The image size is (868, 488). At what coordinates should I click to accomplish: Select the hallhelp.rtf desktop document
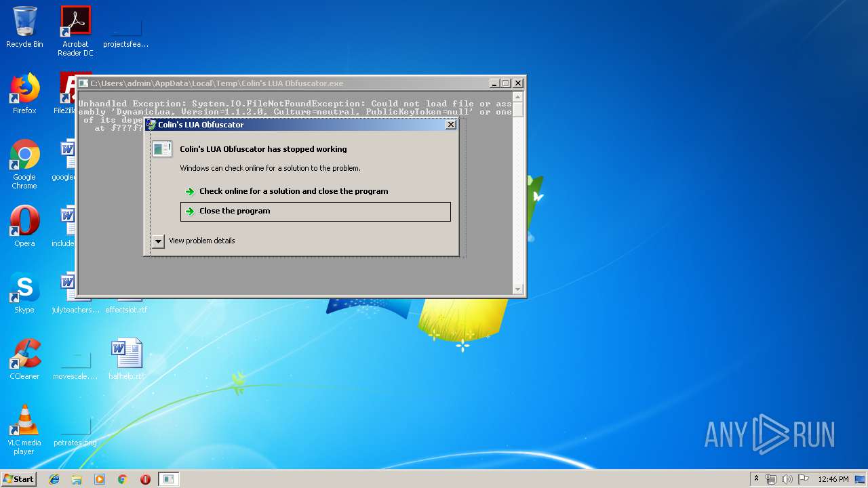(127, 359)
